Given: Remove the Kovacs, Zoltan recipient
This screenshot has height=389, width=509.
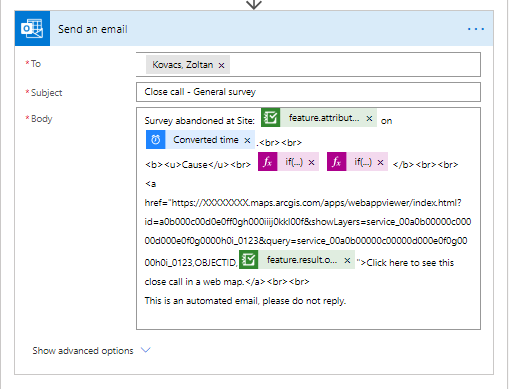Looking at the screenshot, I should point(221,65).
